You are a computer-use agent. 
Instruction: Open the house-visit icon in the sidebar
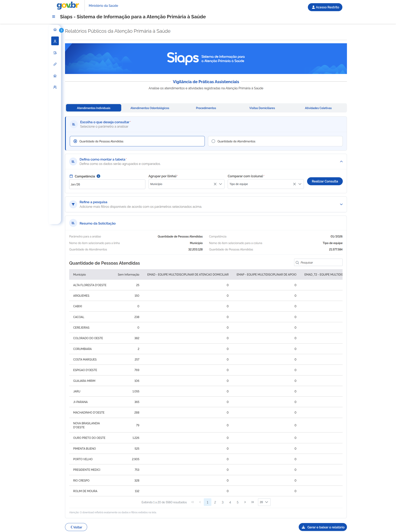click(x=55, y=76)
